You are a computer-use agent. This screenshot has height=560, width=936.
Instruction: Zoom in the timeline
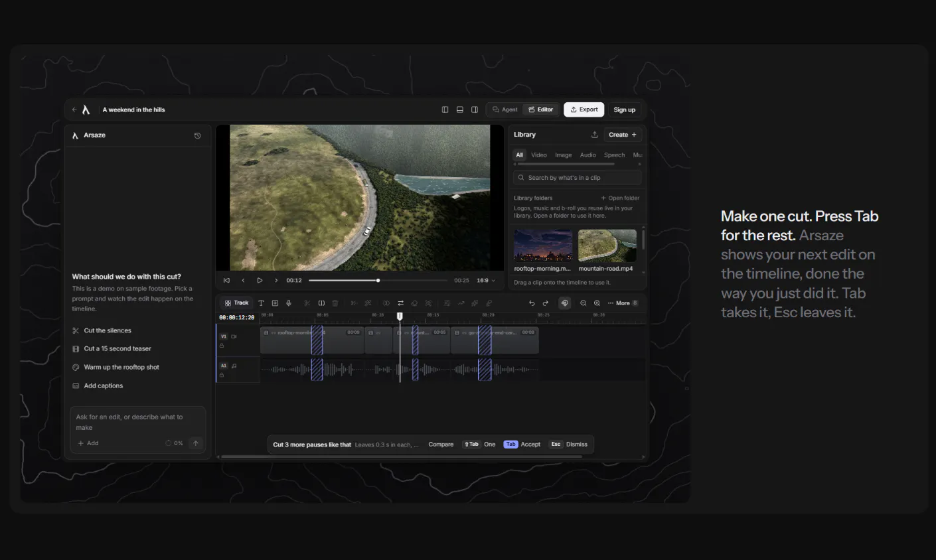click(597, 303)
